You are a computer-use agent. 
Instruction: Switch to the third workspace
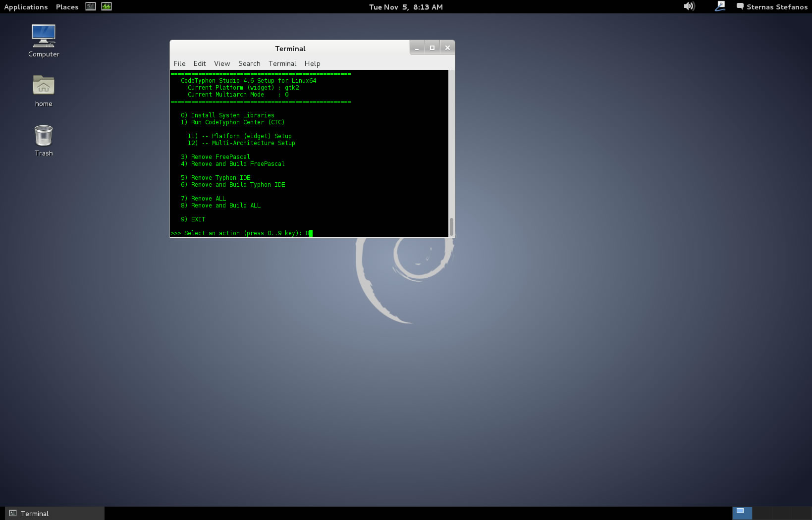click(782, 513)
